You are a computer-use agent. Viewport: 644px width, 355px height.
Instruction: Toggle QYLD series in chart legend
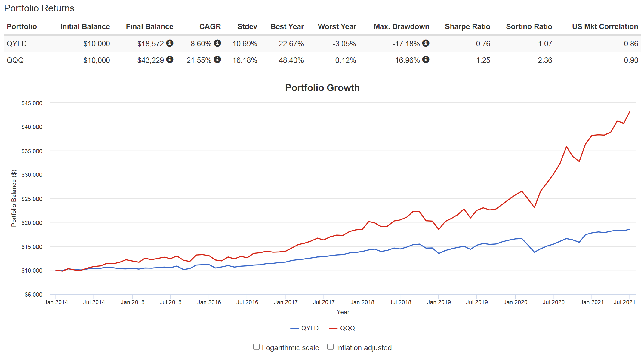click(304, 328)
